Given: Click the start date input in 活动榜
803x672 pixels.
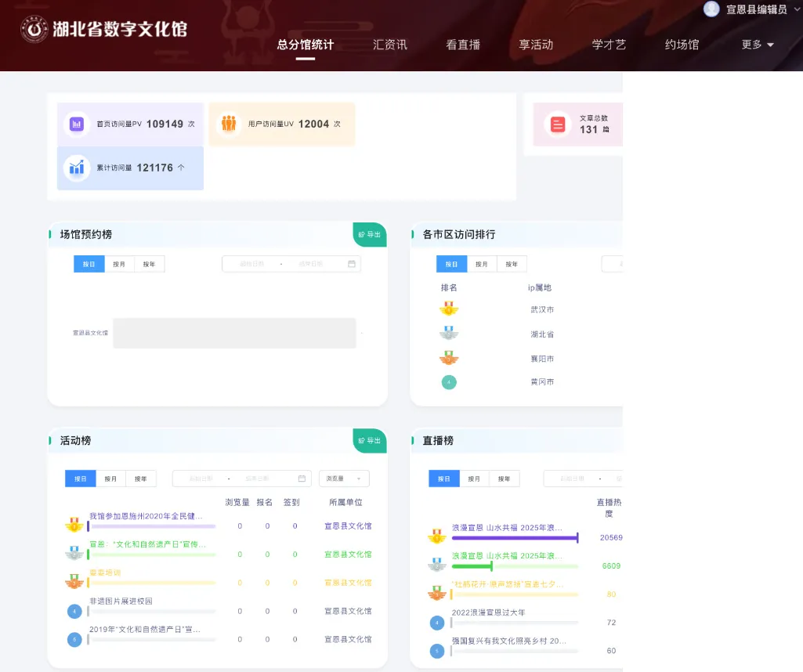Looking at the screenshot, I should [x=202, y=478].
